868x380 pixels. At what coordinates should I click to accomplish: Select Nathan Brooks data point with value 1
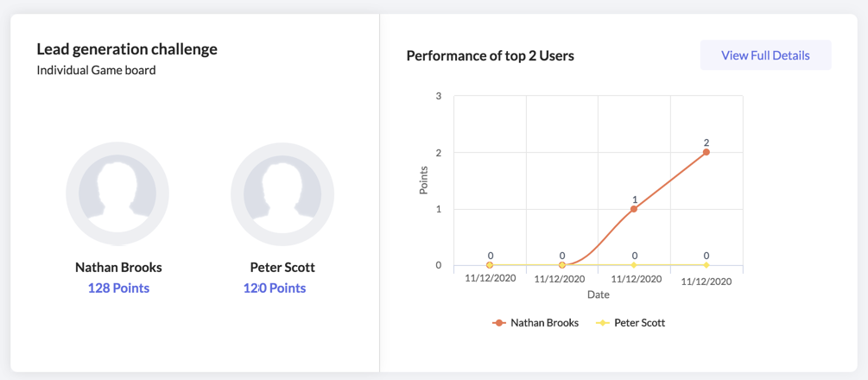click(634, 208)
